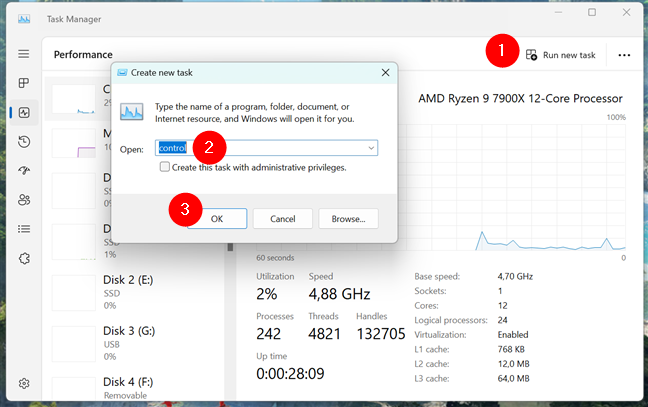Click the Disk 2 (E:) mini graph thumbnail

74,293
